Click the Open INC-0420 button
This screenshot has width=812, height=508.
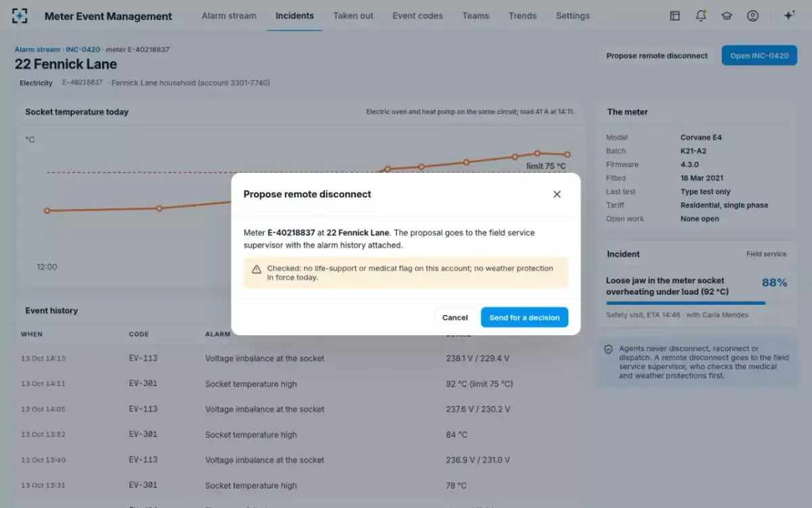759,56
